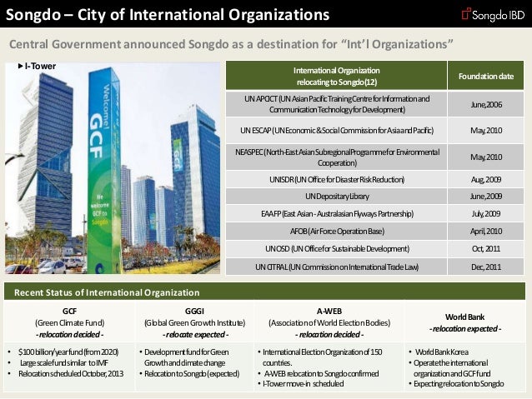Click '(Association of World Election Bodies)' text
The height and width of the screenshot is (399, 532).
pyautogui.click(x=329, y=322)
